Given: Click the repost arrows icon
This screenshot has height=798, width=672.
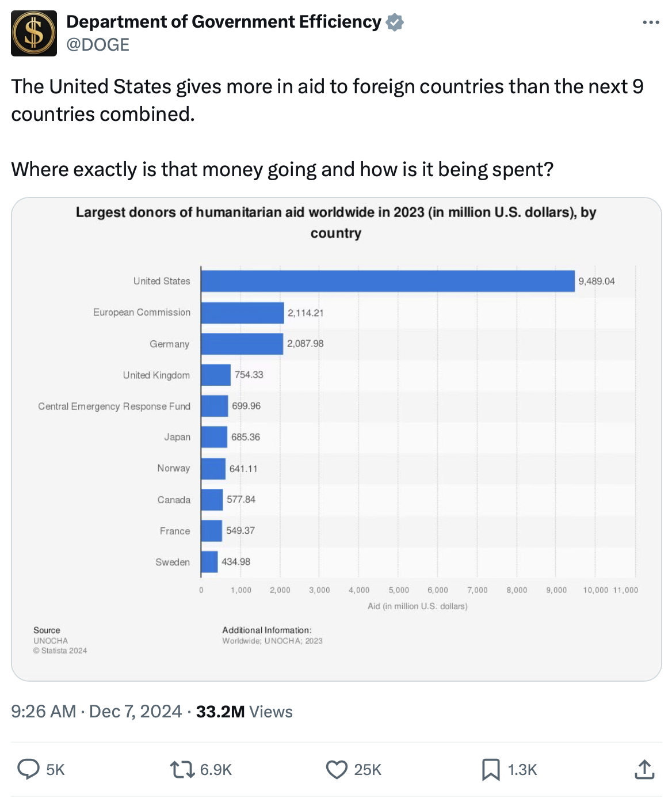Looking at the screenshot, I should 182,769.
